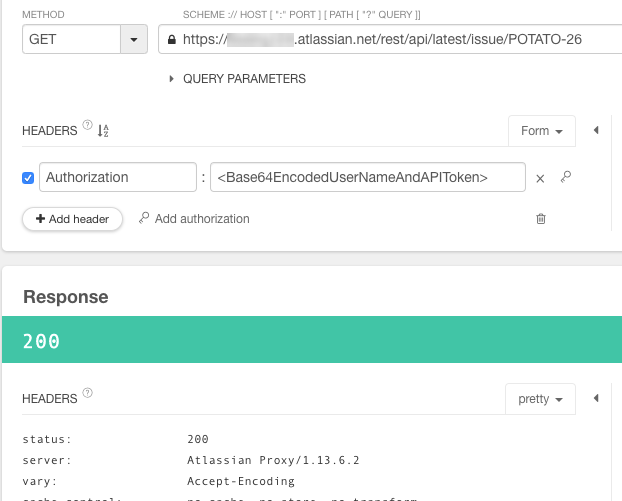Select the 'Atlassian Proxy/1.13.6.2' server value

(x=273, y=460)
